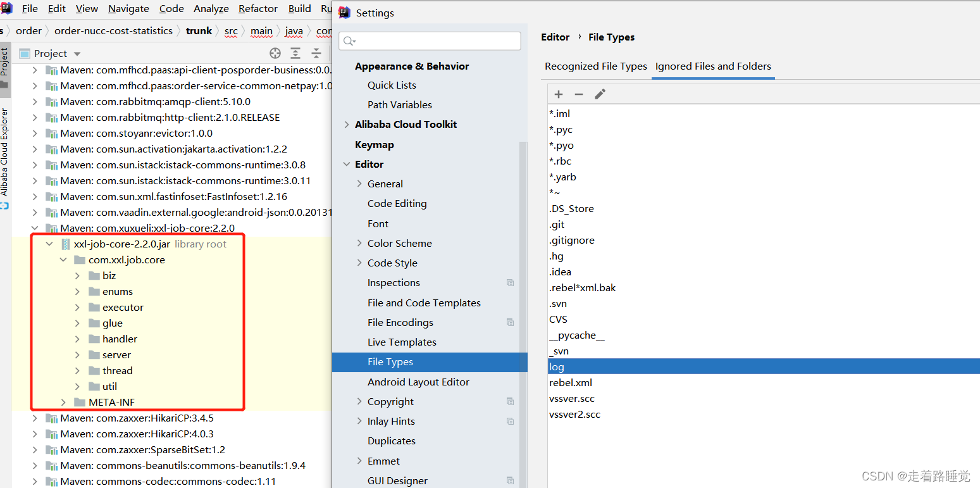Open the Keymap settings page
Viewport: 980px width, 488px height.
point(375,145)
